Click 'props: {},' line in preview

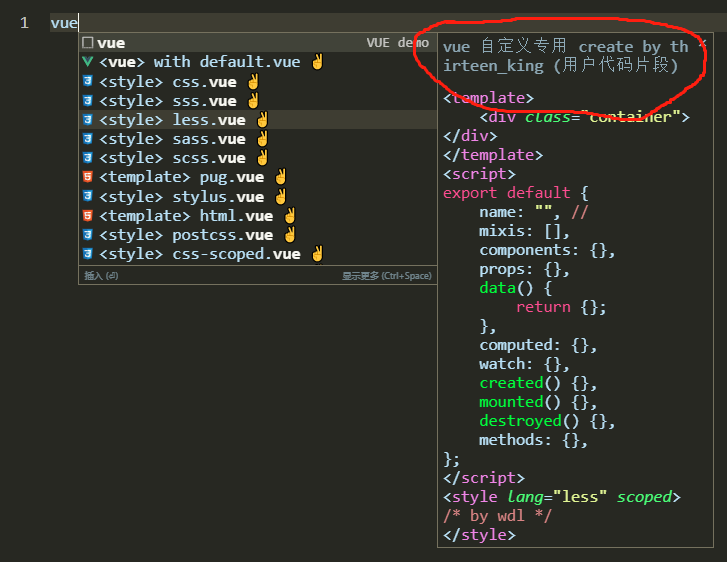(524, 269)
